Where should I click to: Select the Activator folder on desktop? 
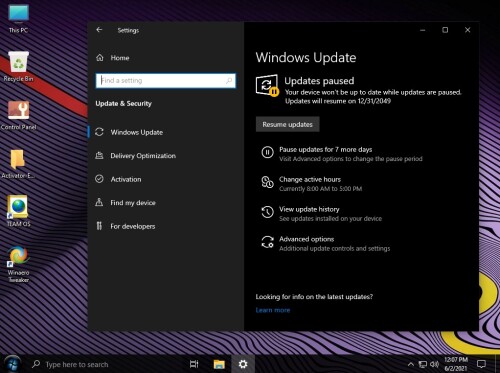click(x=18, y=164)
